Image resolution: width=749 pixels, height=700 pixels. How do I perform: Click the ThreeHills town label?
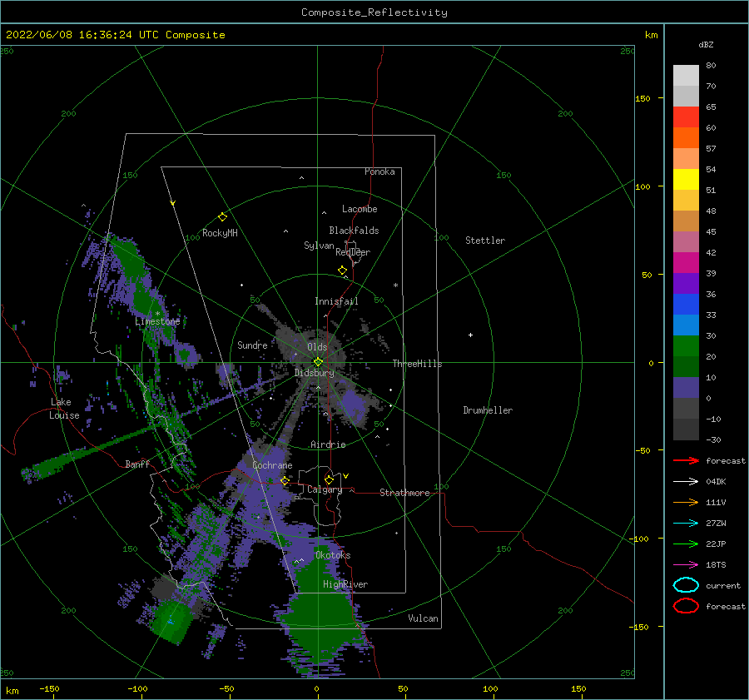click(x=417, y=364)
